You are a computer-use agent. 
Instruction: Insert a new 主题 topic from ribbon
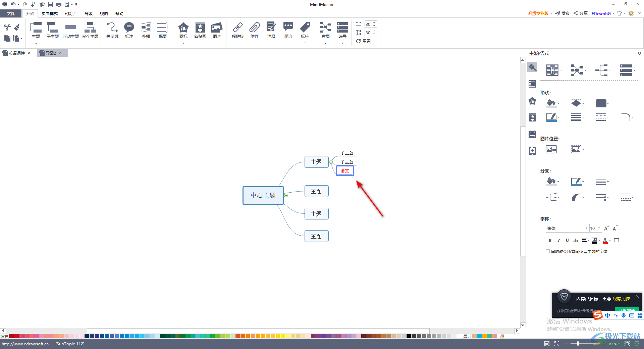pyautogui.click(x=36, y=30)
